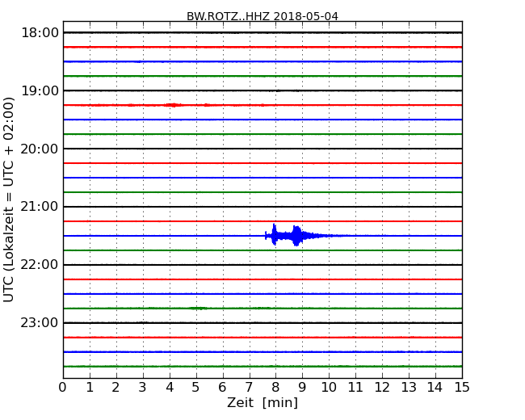This screenshot has width=525, height=420.
Task: Click the plot title BW.ROTZ..HHZ 2018-05-04
Action: tap(262, 16)
